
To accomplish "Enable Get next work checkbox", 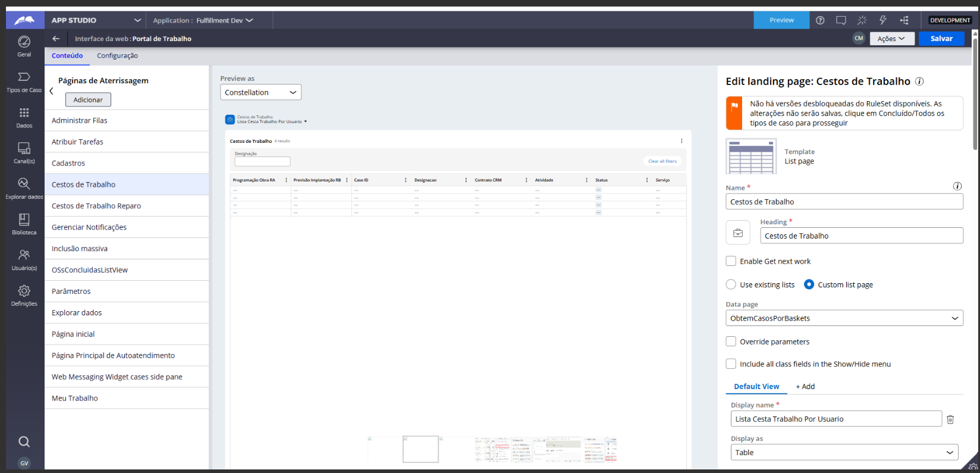I will click(731, 261).
